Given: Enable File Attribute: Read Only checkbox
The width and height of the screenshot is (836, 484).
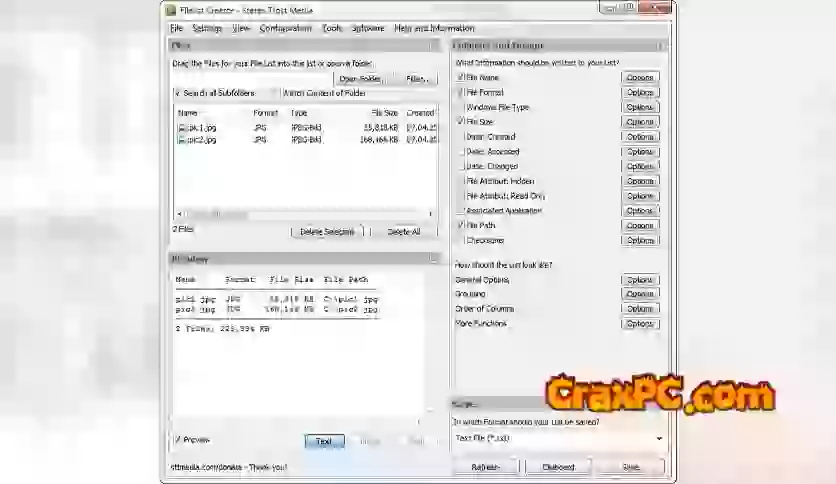Looking at the screenshot, I should (461, 196).
